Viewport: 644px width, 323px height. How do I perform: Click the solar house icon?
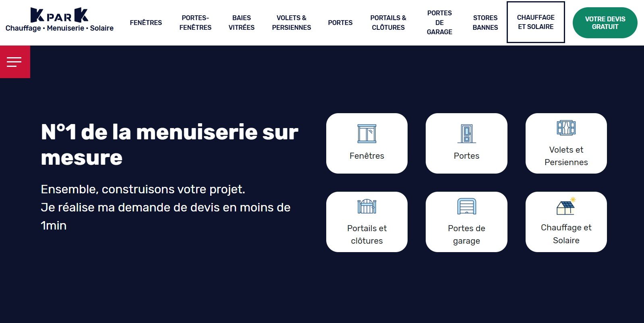pyautogui.click(x=566, y=206)
